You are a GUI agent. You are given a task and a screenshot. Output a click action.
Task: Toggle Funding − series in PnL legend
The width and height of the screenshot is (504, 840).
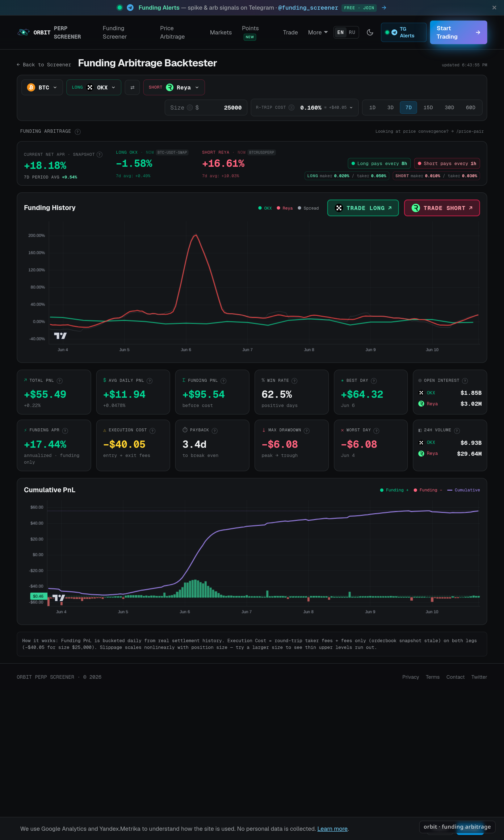(x=428, y=490)
